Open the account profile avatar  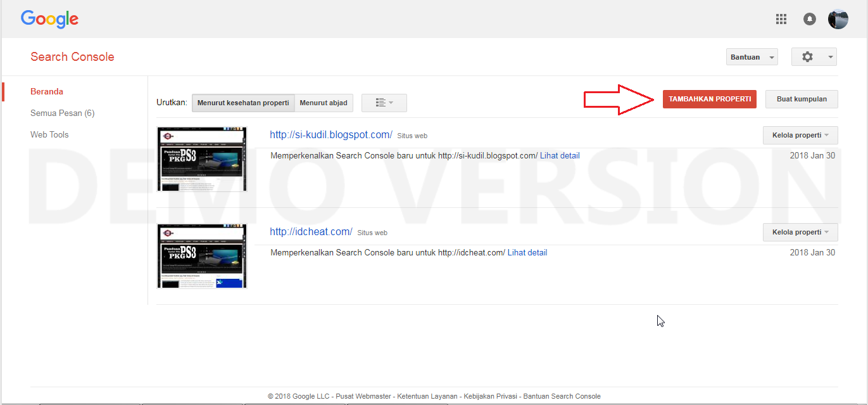pyautogui.click(x=838, y=19)
